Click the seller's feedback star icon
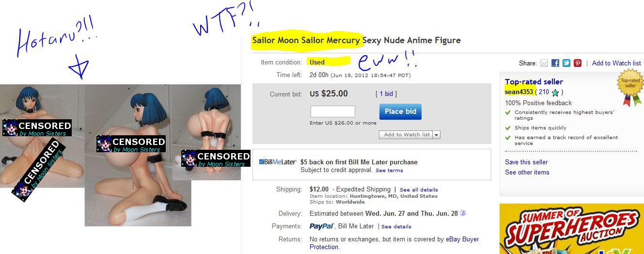Image resolution: width=644 pixels, height=254 pixels. (555, 92)
